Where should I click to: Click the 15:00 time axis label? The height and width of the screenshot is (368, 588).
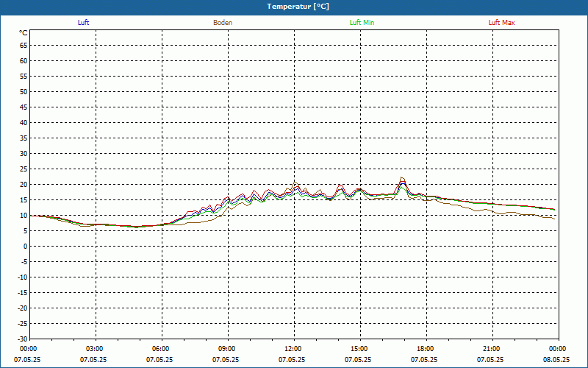[x=360, y=349]
